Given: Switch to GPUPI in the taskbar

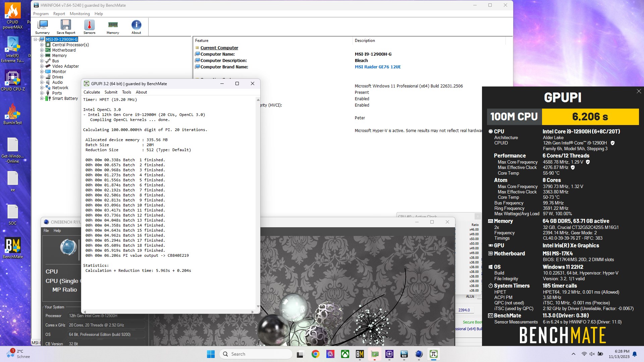Looking at the screenshot, I should [x=433, y=354].
